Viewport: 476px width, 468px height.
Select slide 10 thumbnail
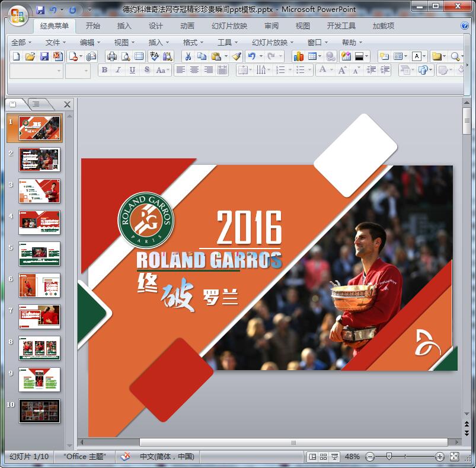(x=40, y=411)
